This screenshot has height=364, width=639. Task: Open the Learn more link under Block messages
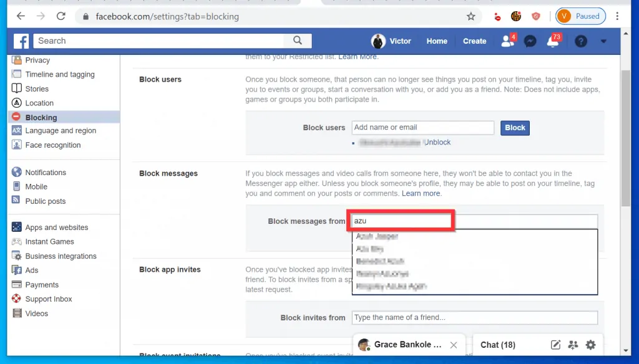(421, 193)
